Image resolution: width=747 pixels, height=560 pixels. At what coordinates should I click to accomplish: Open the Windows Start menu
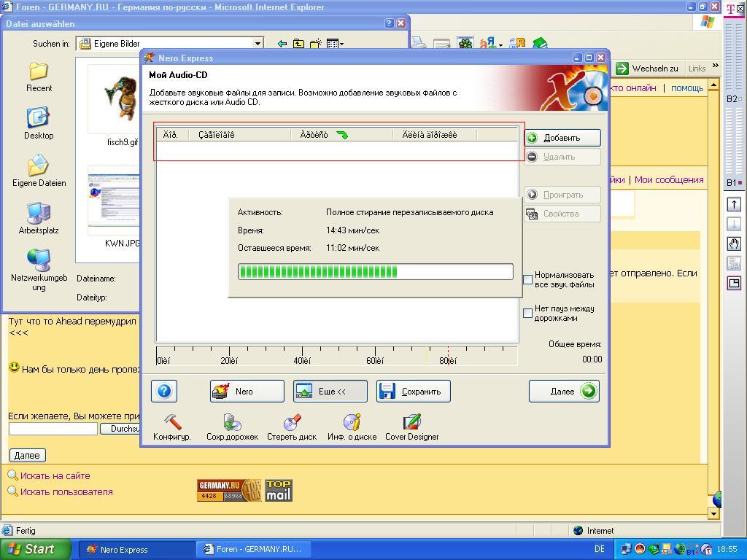tap(35, 549)
